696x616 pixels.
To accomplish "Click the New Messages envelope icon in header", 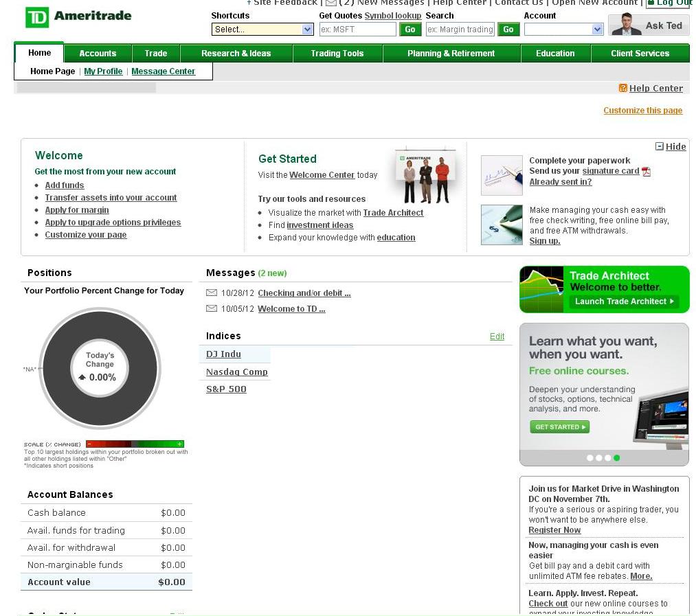I will (330, 3).
